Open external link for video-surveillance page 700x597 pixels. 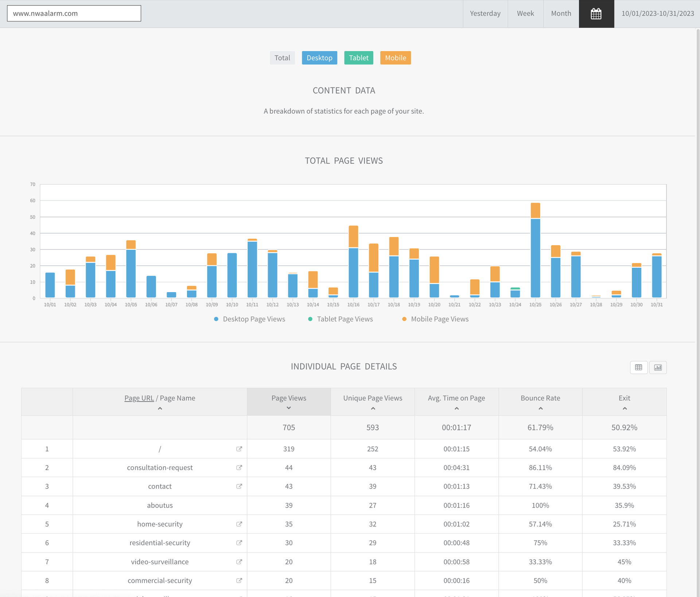239,562
